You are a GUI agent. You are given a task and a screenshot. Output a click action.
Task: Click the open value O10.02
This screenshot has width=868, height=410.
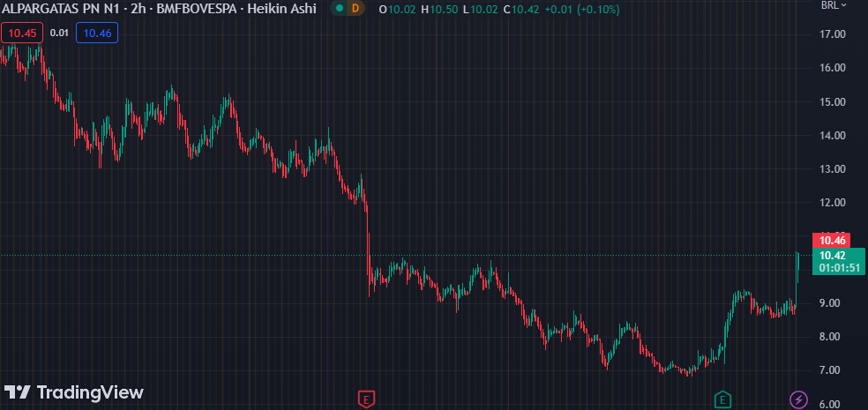click(398, 10)
